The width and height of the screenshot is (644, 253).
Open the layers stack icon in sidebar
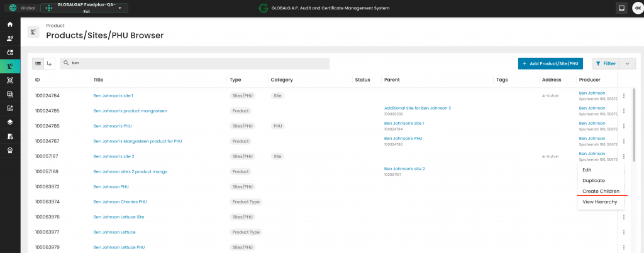9,122
